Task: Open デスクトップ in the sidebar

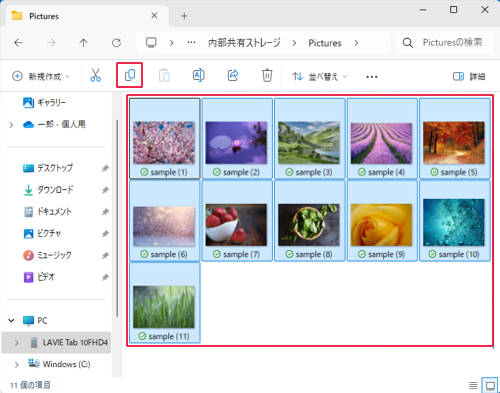Action: [48, 168]
